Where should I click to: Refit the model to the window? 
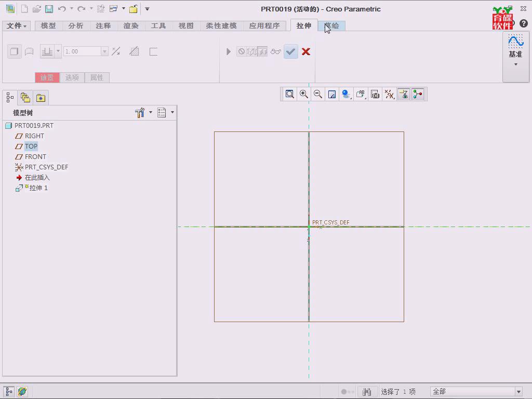pyautogui.click(x=290, y=94)
